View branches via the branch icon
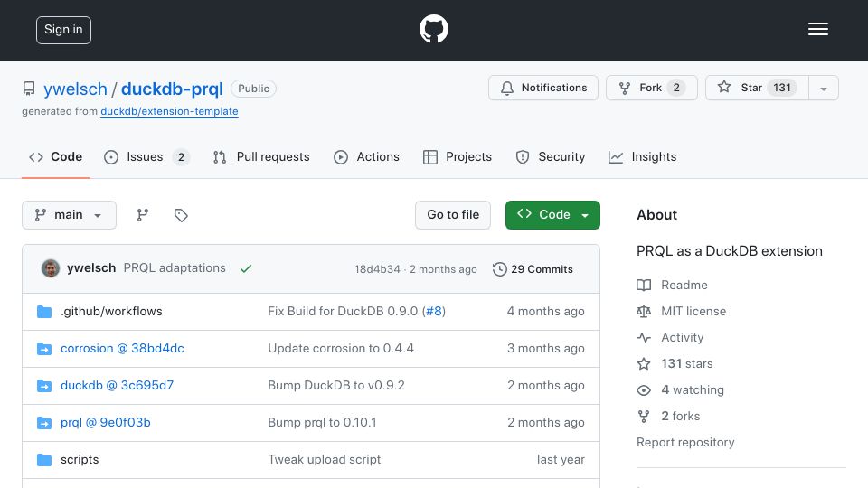 tap(143, 215)
